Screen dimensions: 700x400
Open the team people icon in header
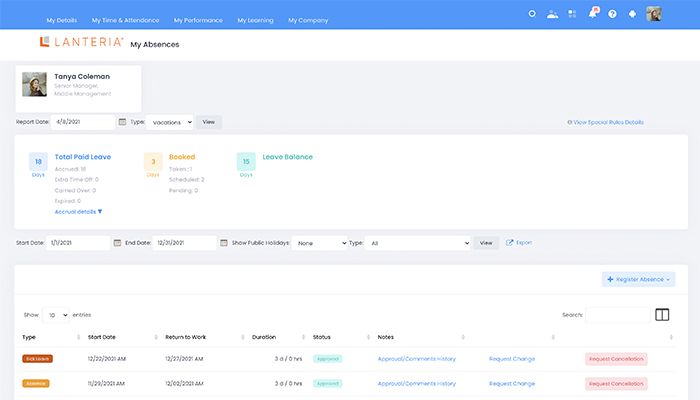point(551,14)
